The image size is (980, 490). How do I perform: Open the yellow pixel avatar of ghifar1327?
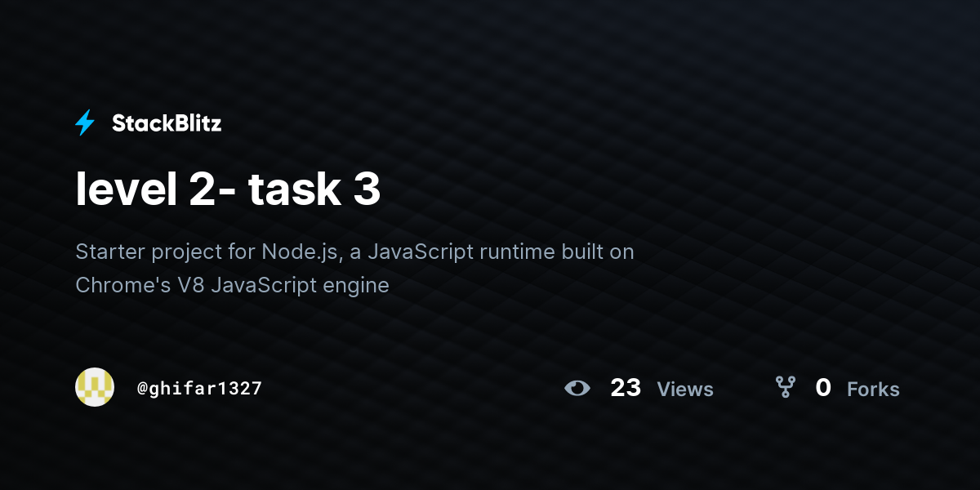[95, 387]
